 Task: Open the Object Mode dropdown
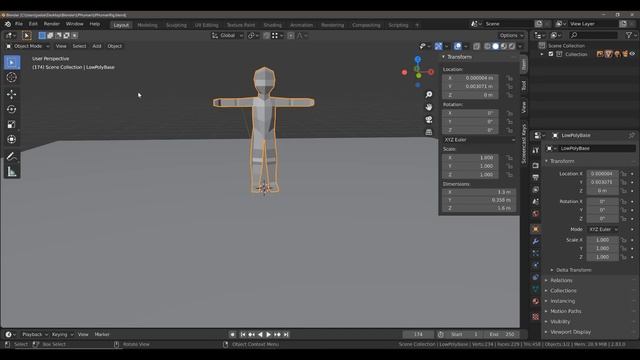click(27, 46)
